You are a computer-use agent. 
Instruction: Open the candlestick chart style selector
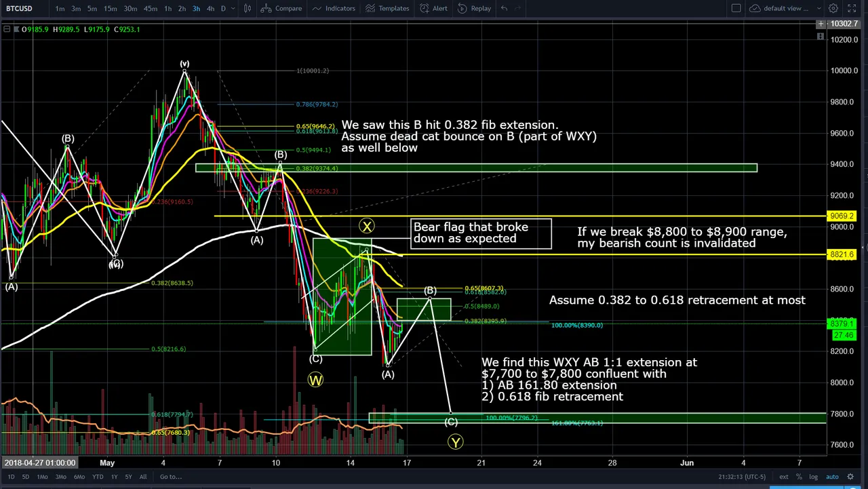tap(248, 8)
